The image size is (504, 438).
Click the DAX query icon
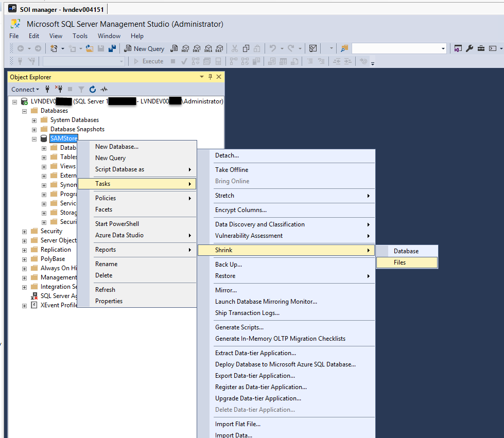pos(219,48)
